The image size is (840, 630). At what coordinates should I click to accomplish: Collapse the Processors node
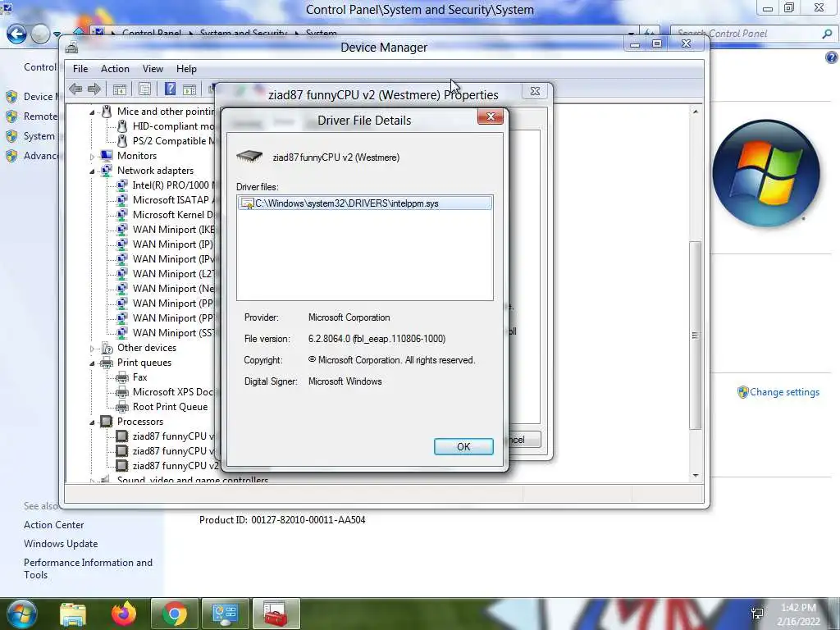pyautogui.click(x=92, y=422)
